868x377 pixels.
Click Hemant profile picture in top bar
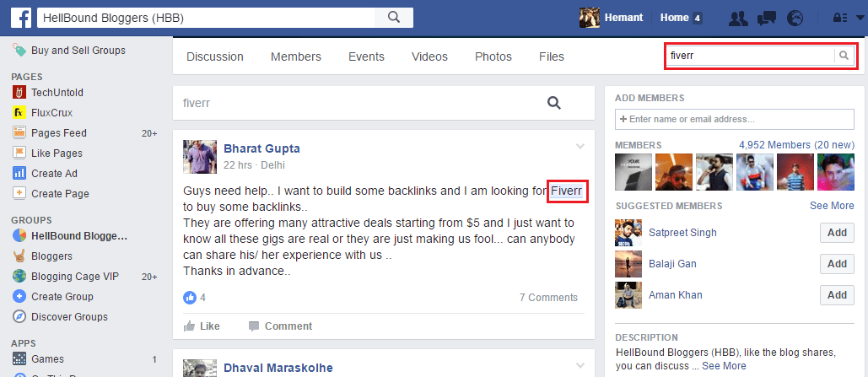tap(590, 18)
